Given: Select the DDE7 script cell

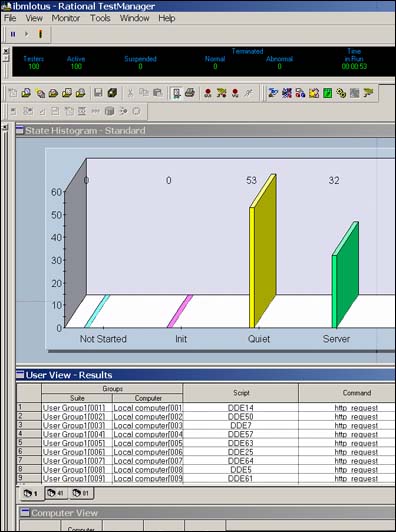Looking at the screenshot, I should (x=241, y=425).
